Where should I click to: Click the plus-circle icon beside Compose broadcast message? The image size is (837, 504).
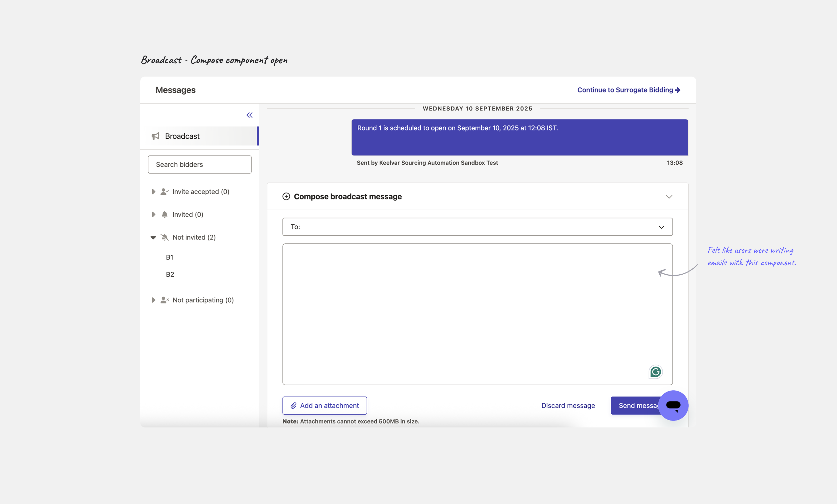pos(286,196)
